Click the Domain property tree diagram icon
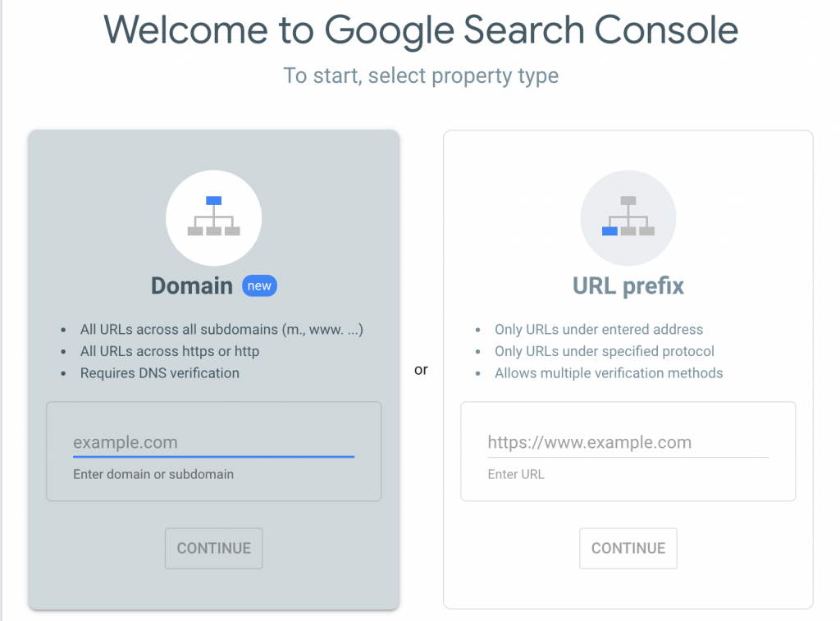The image size is (840, 621). (x=213, y=215)
